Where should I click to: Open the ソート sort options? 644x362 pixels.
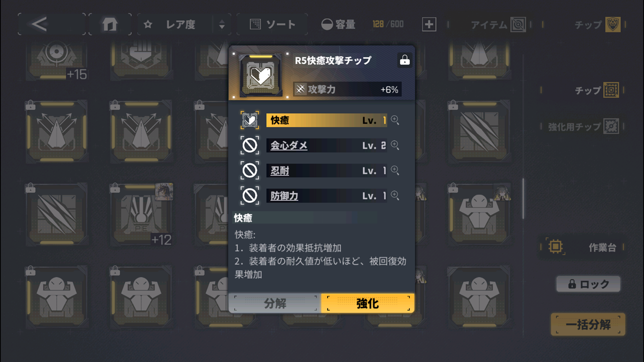pos(272,24)
